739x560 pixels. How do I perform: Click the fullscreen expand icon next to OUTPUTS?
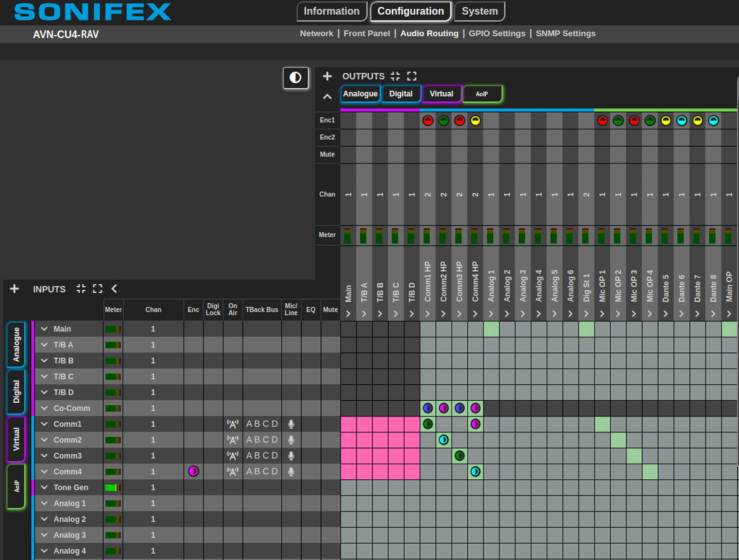pos(412,76)
